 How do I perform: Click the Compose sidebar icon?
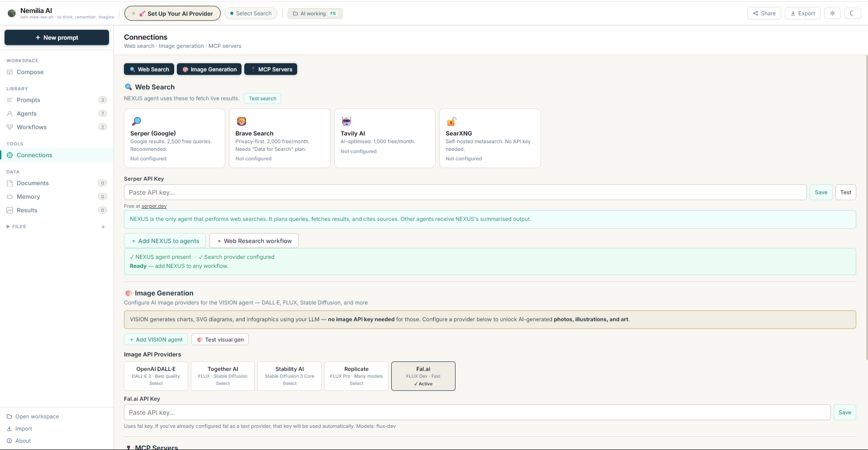point(9,72)
